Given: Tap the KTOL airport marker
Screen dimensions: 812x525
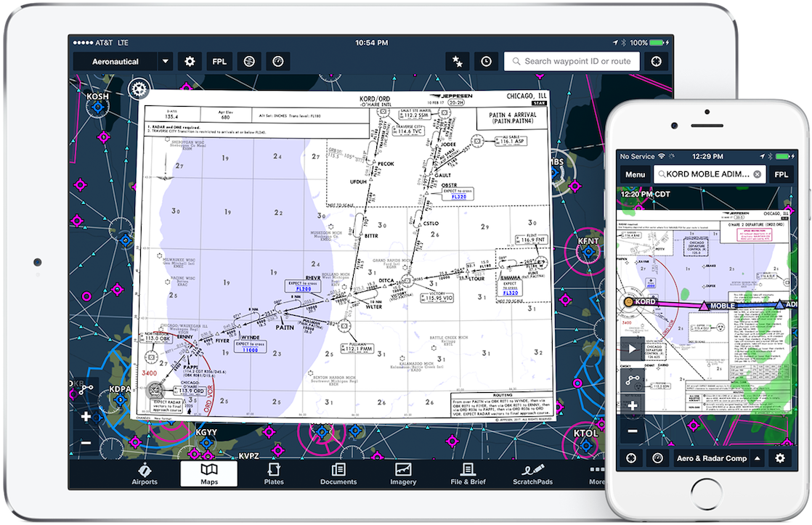Looking at the screenshot, I should point(585,444).
